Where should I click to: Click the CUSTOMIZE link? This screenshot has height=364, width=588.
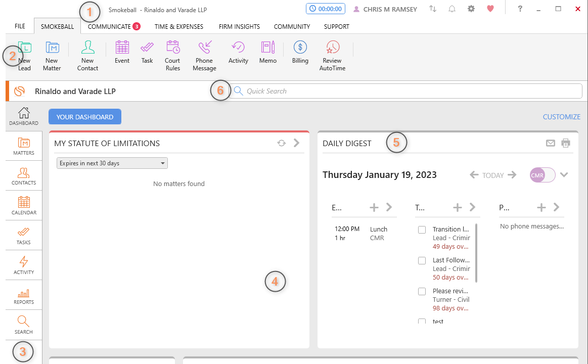[561, 117]
